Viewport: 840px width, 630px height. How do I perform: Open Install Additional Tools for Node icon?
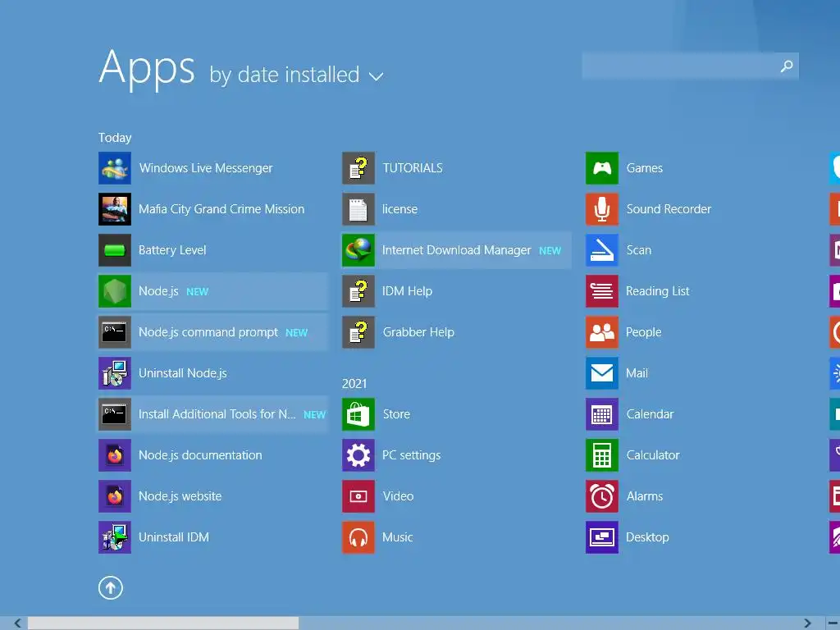tap(115, 414)
